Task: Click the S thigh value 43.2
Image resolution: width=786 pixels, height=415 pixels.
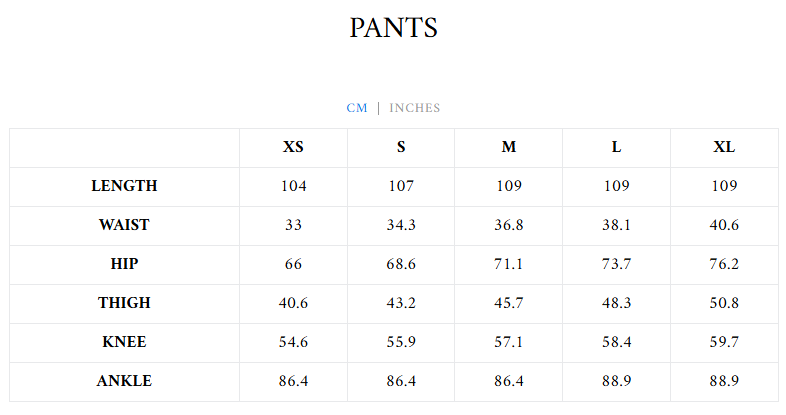Action: 401,303
